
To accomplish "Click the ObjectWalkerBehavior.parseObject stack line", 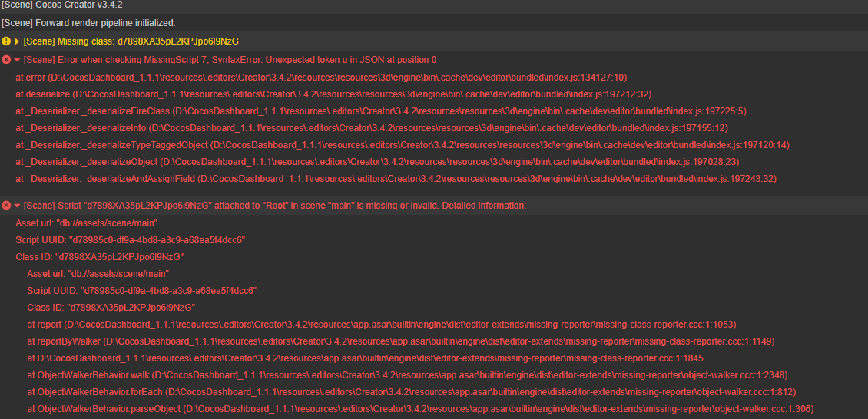I will point(420,409).
